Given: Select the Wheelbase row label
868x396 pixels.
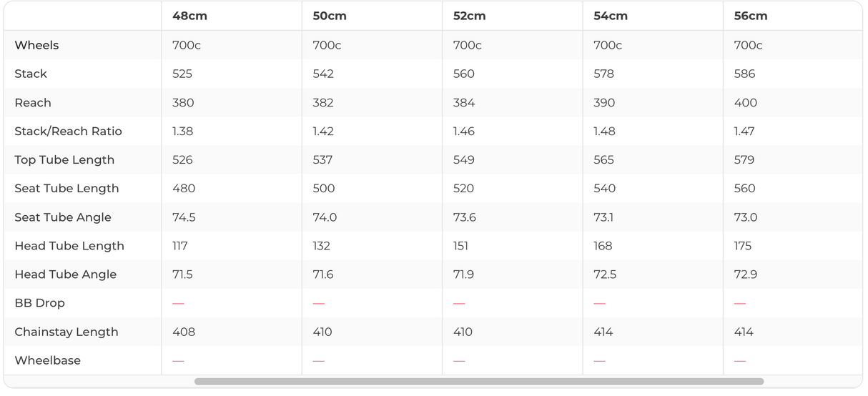Looking at the screenshot, I should (x=47, y=360).
